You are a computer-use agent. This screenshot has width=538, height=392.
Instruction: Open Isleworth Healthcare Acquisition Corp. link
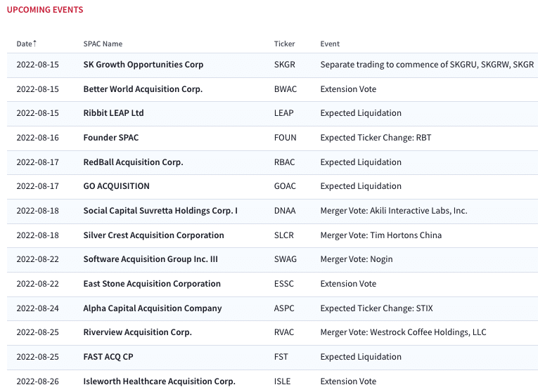[160, 381]
